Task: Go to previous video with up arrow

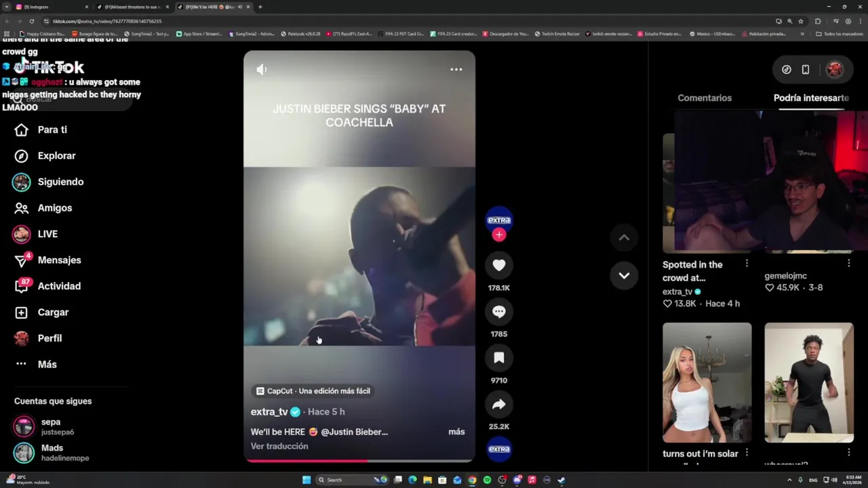Action: pyautogui.click(x=624, y=237)
